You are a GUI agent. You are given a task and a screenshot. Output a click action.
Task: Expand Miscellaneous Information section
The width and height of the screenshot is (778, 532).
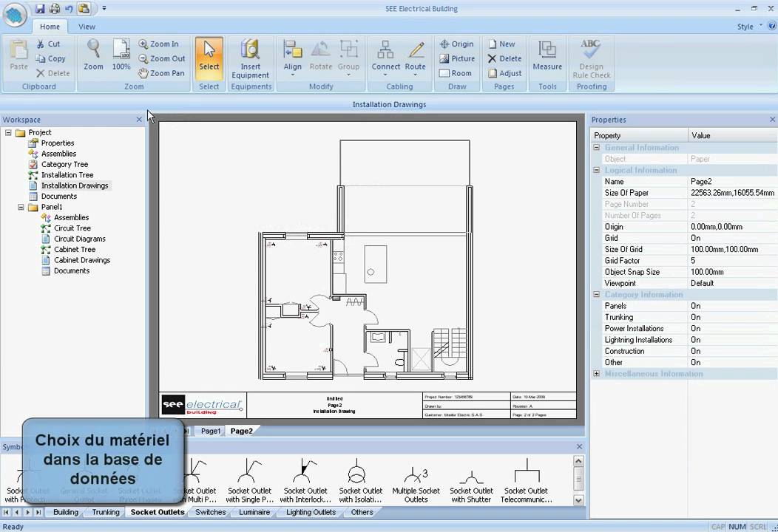pos(596,374)
